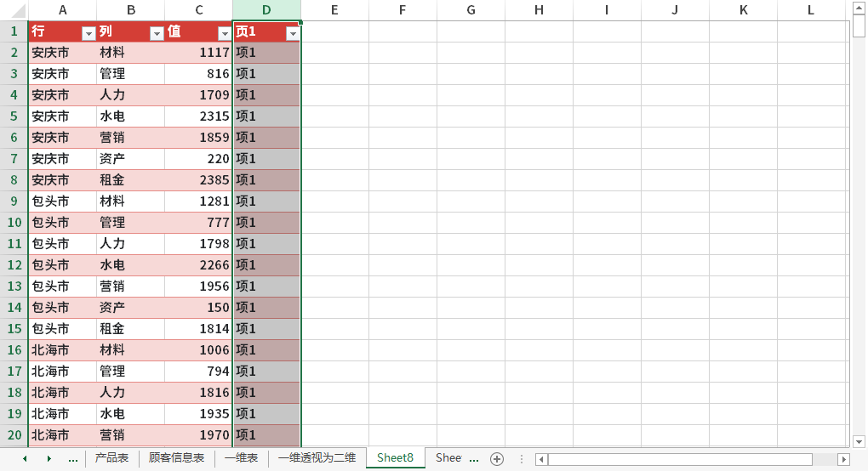Click cell with value 2266
This screenshot has width=868, height=471.
[x=199, y=264]
